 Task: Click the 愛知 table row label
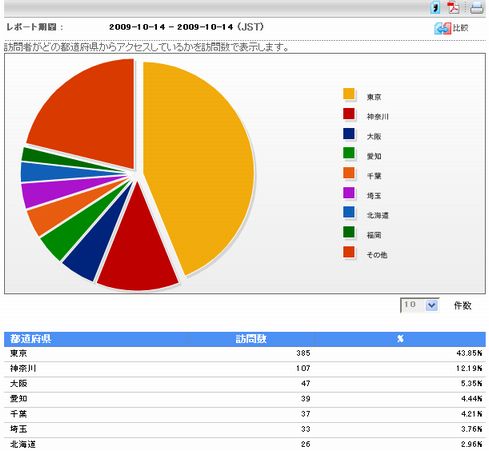point(18,399)
